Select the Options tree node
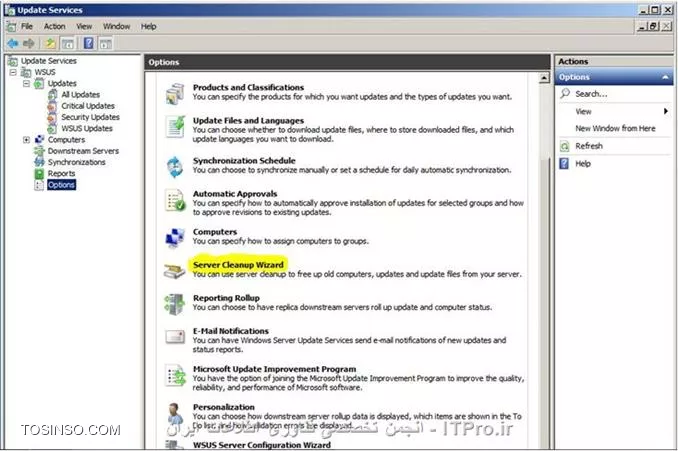 [61, 185]
